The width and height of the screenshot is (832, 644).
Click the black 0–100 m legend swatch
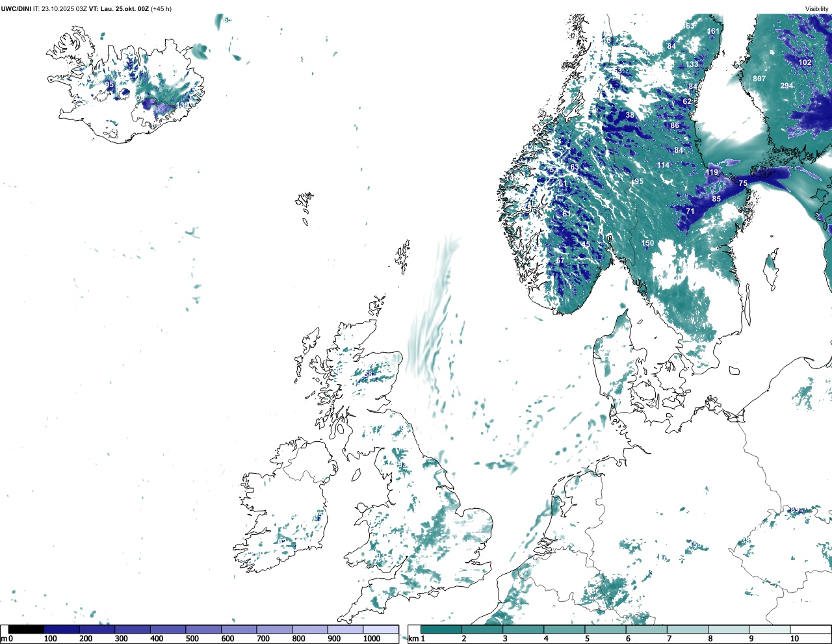[26, 629]
